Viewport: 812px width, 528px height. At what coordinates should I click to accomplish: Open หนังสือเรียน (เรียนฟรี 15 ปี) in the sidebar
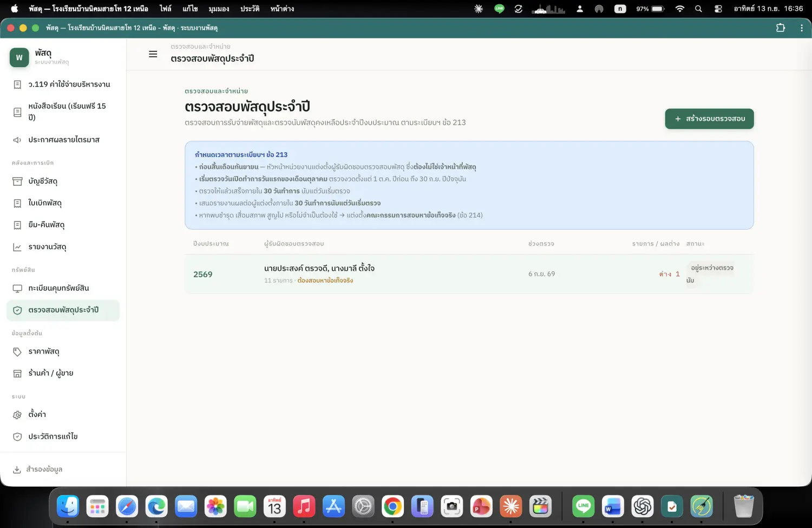pyautogui.click(x=63, y=112)
